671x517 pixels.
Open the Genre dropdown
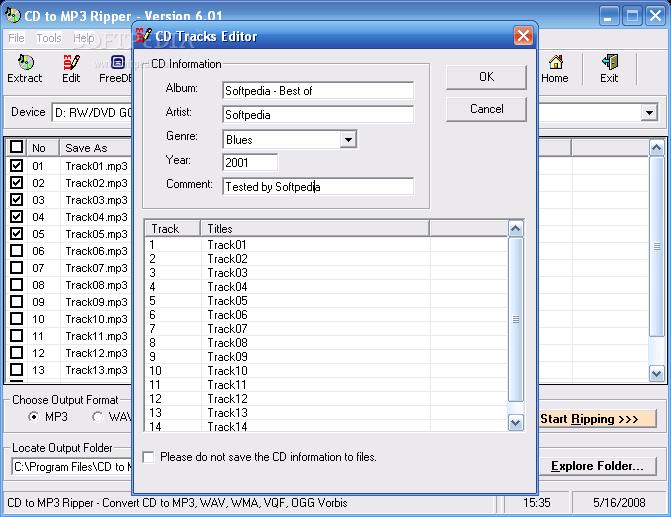[x=348, y=140]
